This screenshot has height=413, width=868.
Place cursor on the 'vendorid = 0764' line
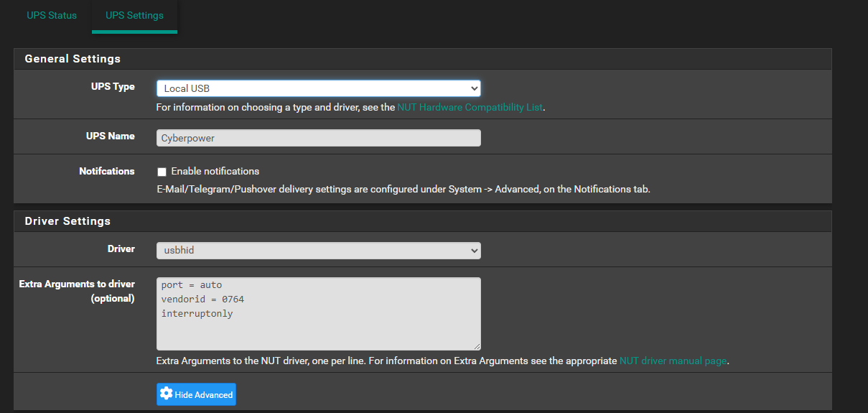tap(202, 300)
